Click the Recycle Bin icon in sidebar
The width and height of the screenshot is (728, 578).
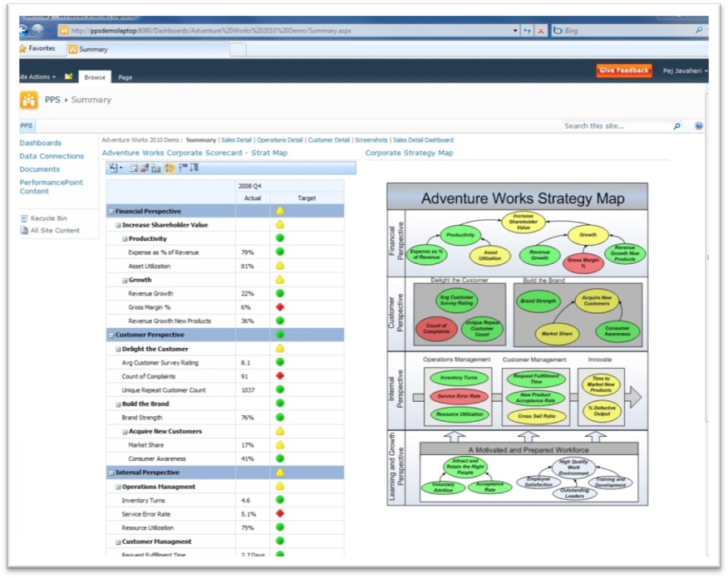coord(24,218)
